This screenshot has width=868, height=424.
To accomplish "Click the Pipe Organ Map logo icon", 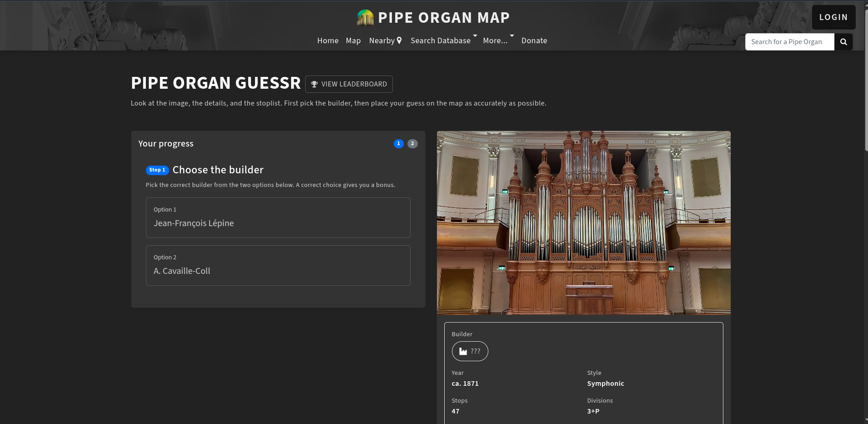I will (x=365, y=18).
